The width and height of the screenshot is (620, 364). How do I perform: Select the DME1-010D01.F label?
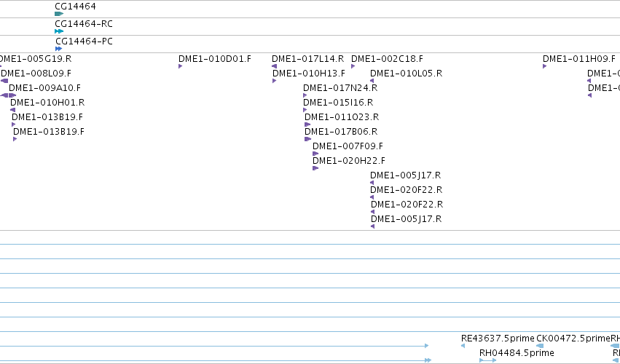tap(215, 59)
